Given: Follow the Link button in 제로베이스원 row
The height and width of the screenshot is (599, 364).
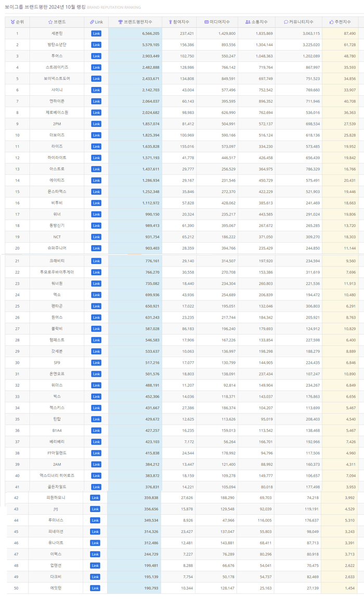Looking at the screenshot, I should 96,113.
